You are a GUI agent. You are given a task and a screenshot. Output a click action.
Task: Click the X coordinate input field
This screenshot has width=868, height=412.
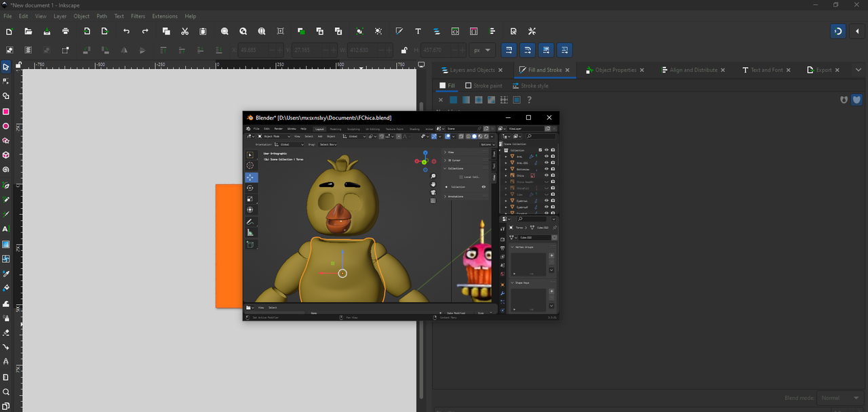pyautogui.click(x=262, y=50)
